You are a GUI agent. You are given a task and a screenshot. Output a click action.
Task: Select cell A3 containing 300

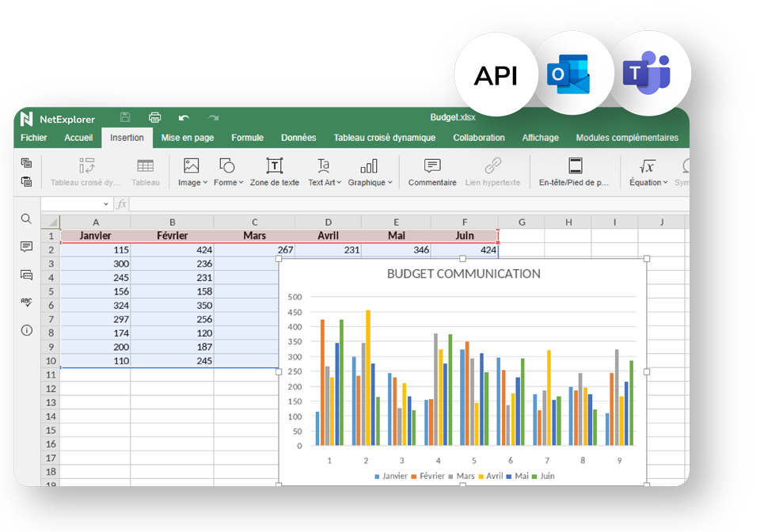[95, 264]
